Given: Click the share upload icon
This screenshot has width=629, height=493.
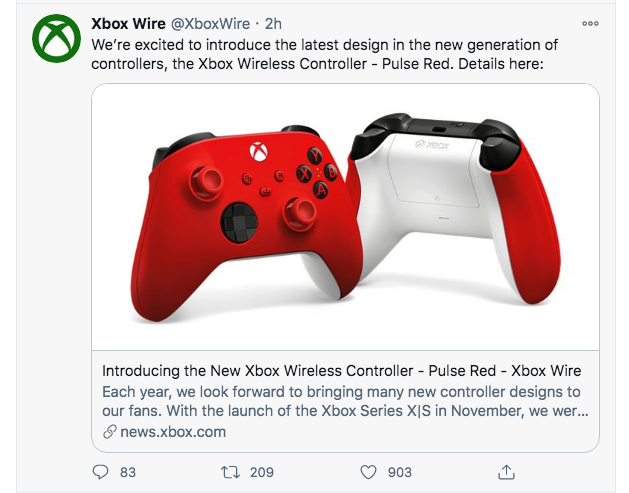Looking at the screenshot, I should 506,471.
